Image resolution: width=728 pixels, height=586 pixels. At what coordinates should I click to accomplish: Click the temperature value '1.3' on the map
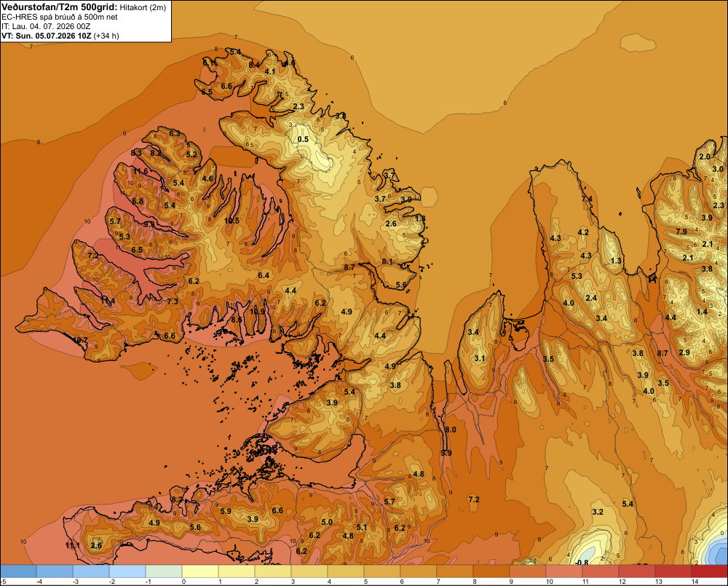click(616, 261)
